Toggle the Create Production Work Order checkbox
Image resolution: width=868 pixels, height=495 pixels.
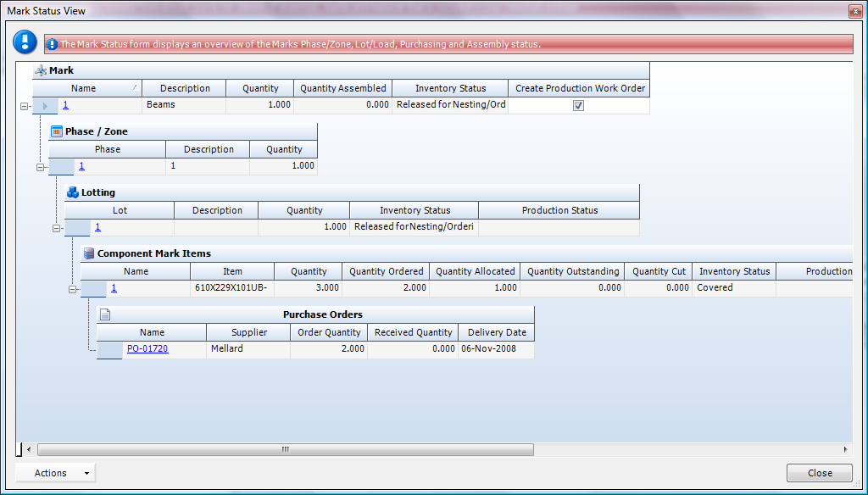point(578,106)
